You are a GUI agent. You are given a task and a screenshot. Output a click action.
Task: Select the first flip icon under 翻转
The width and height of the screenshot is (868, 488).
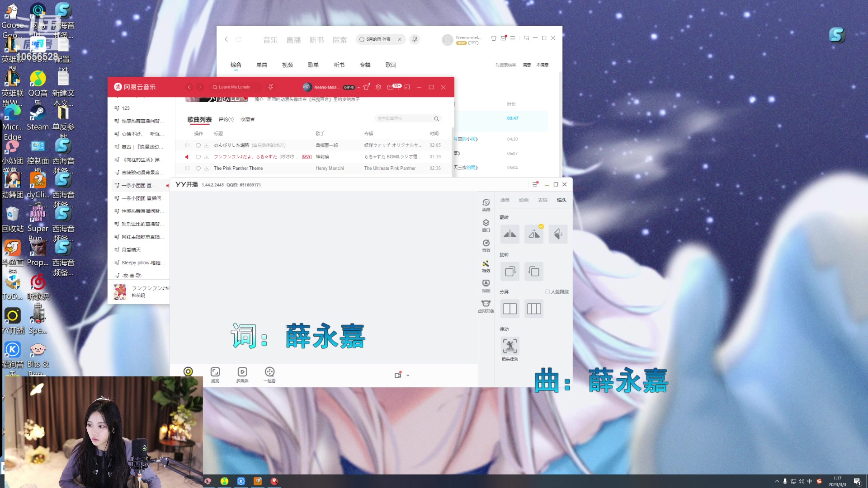pos(510,234)
